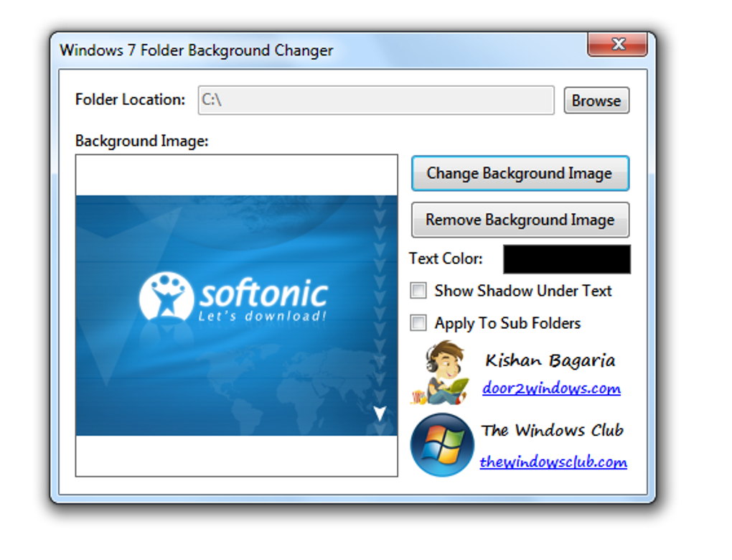Click the Folder Location label
Image resolution: width=732 pixels, height=560 pixels.
130,100
